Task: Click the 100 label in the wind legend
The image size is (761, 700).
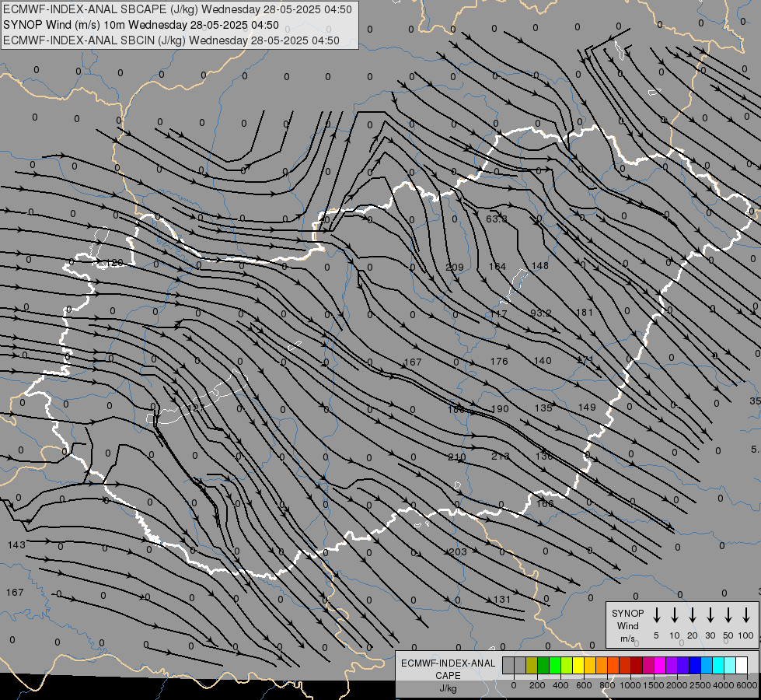Action: [746, 635]
